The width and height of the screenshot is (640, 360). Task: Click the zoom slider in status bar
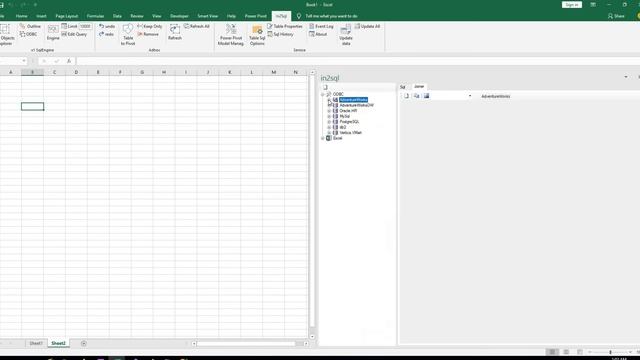[610, 352]
